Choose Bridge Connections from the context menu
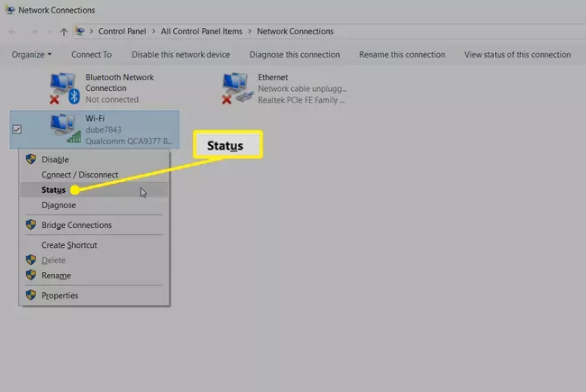This screenshot has width=586, height=392. tap(94, 225)
